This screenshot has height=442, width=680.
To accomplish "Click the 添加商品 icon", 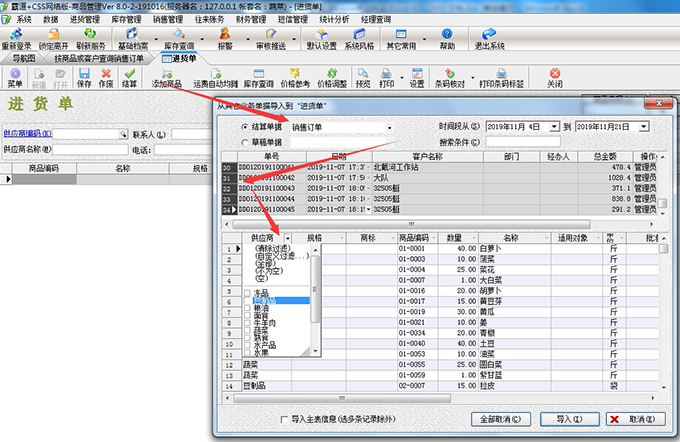I will [167, 73].
